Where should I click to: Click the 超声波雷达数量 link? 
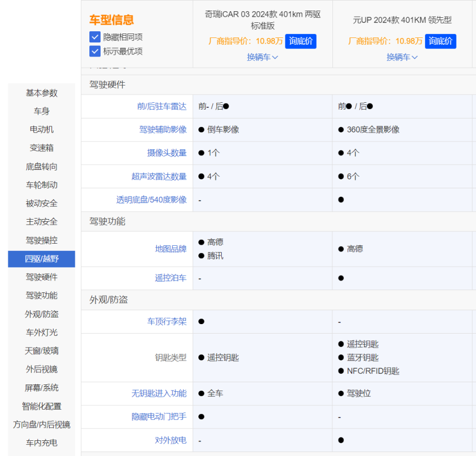pyautogui.click(x=159, y=177)
